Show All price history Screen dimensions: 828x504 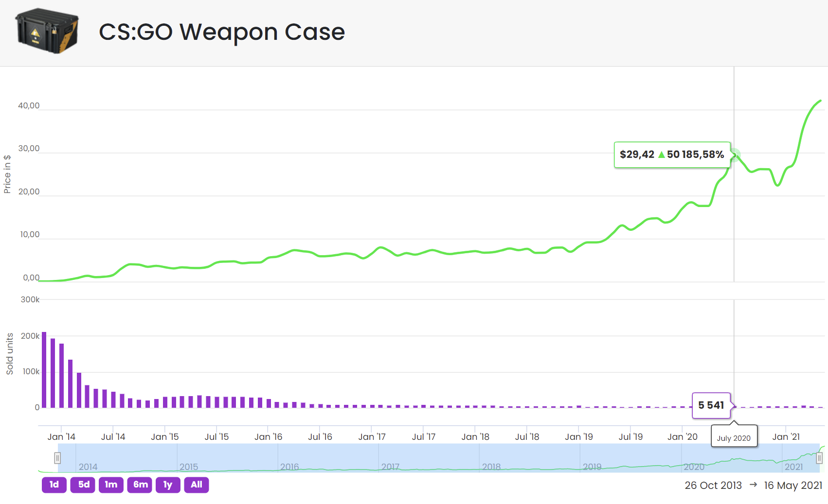[x=197, y=485]
